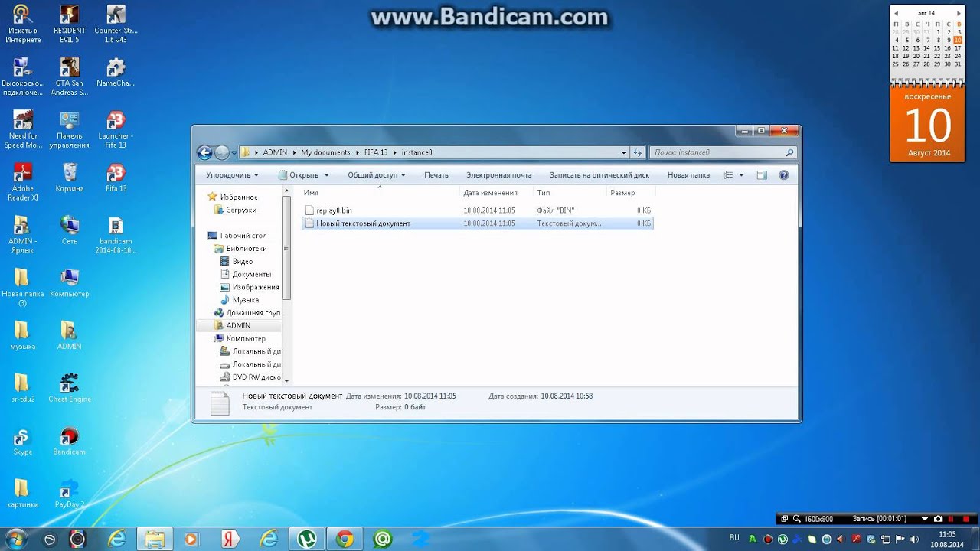Click the volume speaker tray icon
Image resolution: width=980 pixels, height=551 pixels.
[914, 539]
